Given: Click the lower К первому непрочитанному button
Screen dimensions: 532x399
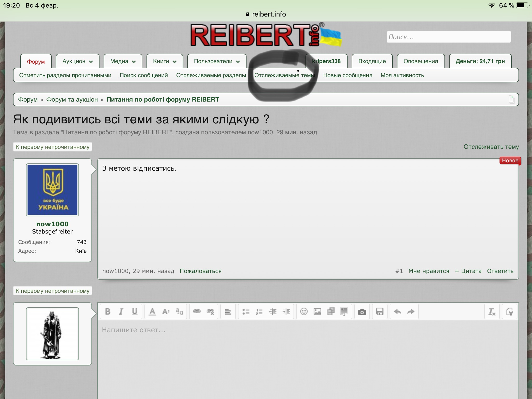Looking at the screenshot, I should (52, 291).
